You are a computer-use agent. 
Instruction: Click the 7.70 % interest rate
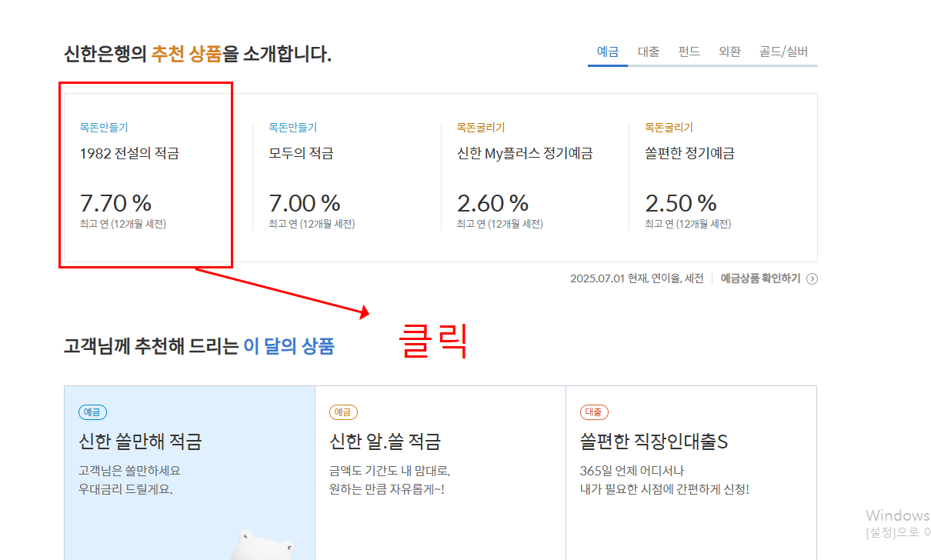coord(115,203)
